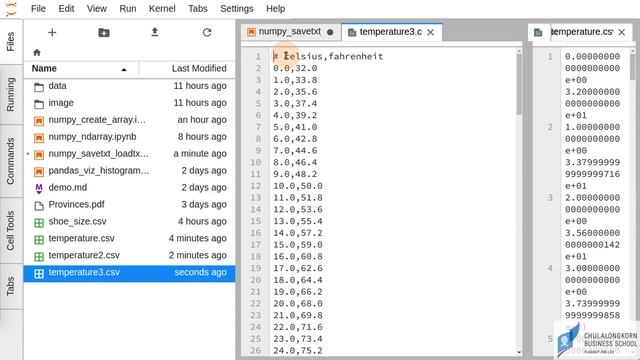Viewport: 640px width, 360px height.
Task: Select Provinces.pdf file name
Action: pos(76,204)
